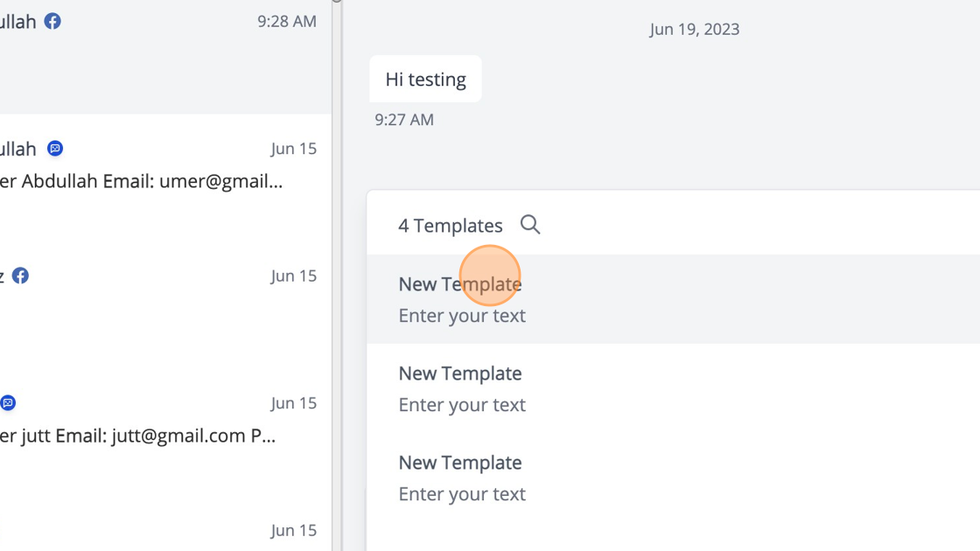Click the 9:27 AM message timestamp
This screenshot has height=551, width=980.
[x=404, y=120]
